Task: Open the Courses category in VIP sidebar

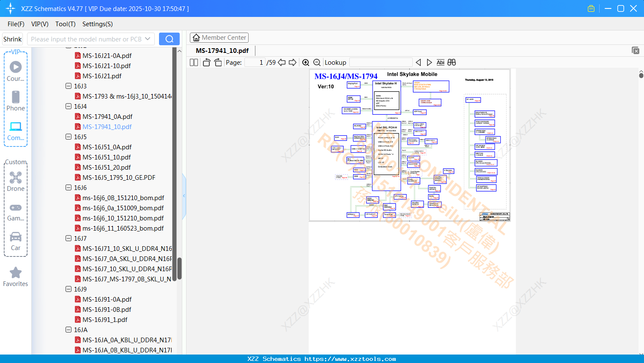Action: pos(16,71)
